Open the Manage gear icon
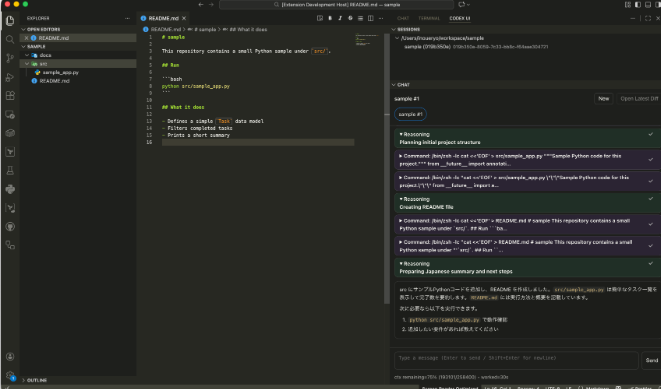 (x=10, y=375)
